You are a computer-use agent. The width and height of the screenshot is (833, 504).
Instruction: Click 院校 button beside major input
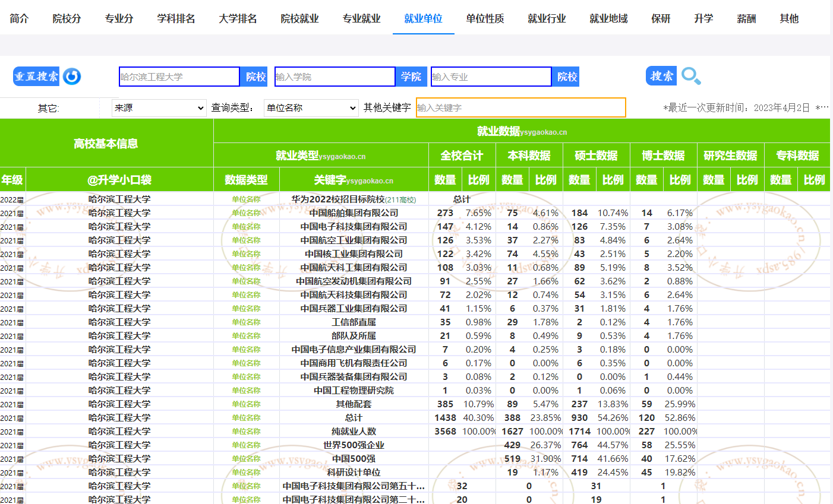567,77
